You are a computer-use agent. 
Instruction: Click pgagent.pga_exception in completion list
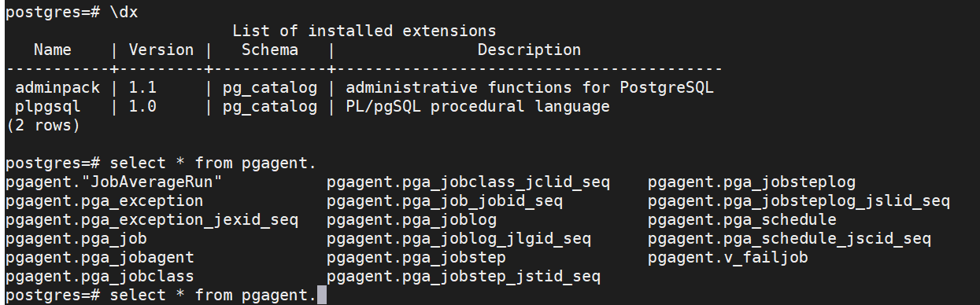tap(105, 201)
